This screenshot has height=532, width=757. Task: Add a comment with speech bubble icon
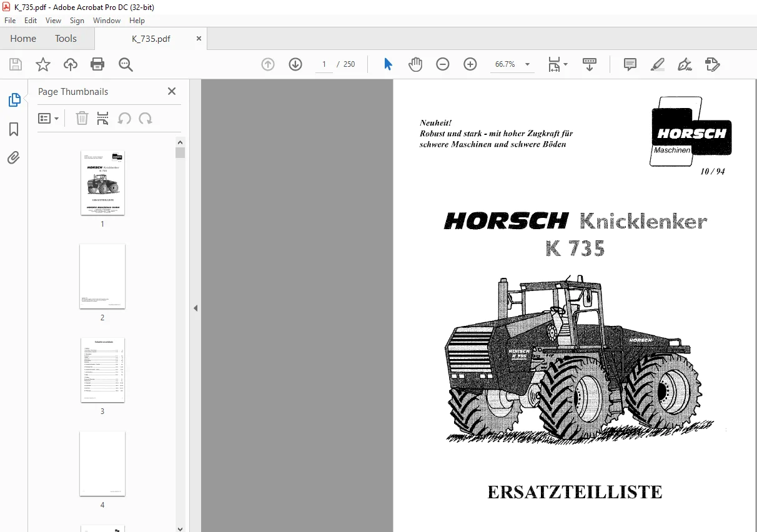[630, 64]
